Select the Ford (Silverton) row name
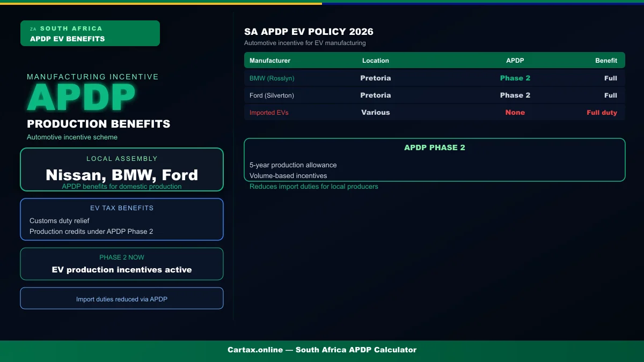The image size is (644, 362). (x=272, y=95)
